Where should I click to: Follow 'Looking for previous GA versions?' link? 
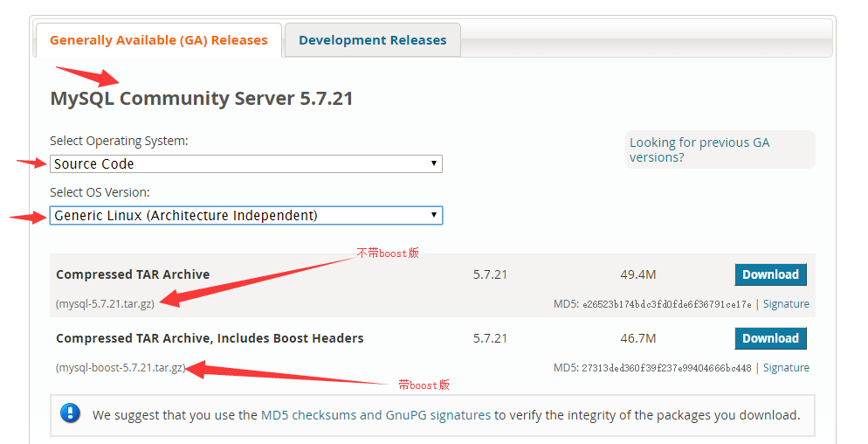(699, 149)
